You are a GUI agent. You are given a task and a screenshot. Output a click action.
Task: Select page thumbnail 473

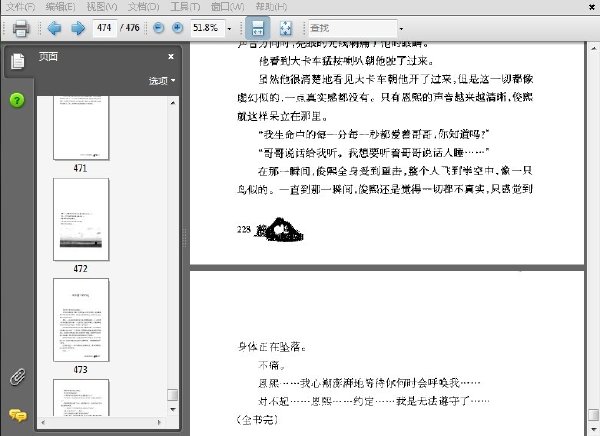tap(81, 320)
